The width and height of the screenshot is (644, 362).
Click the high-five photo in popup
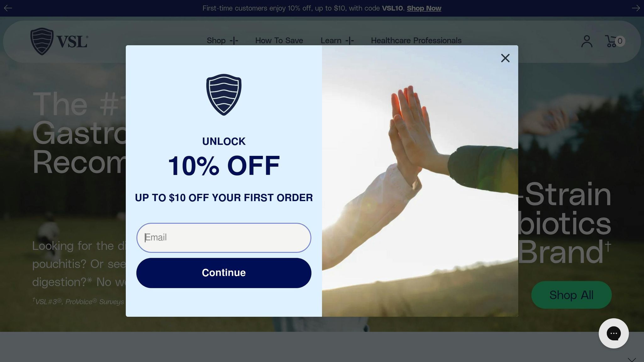[x=420, y=181]
